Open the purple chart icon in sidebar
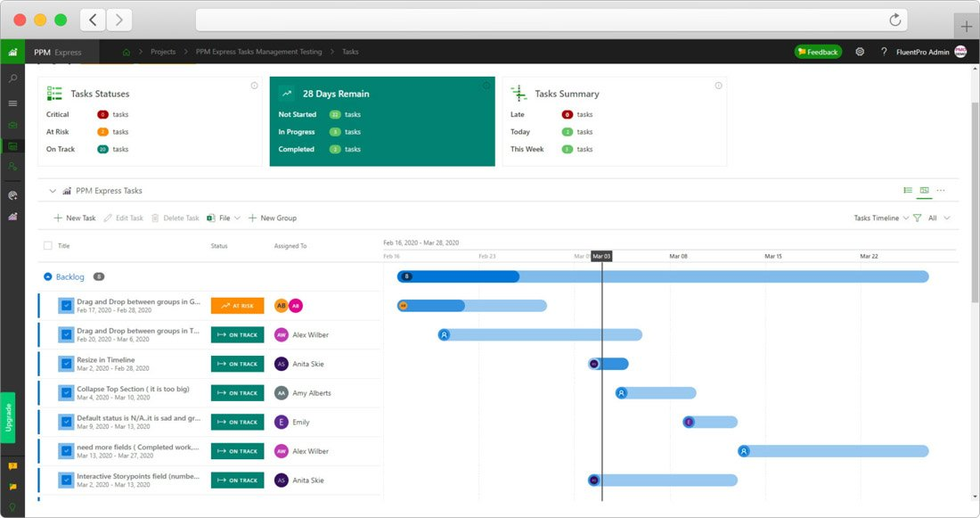The image size is (980, 518). [12, 217]
